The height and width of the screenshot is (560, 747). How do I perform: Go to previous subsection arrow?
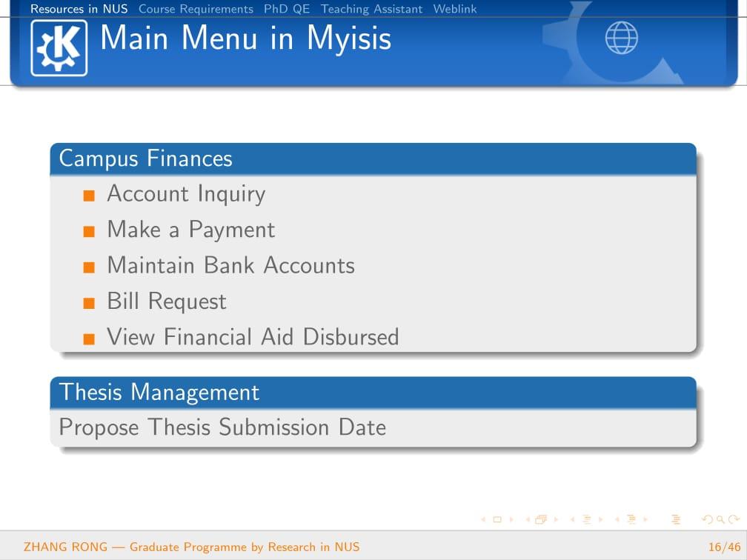(x=572, y=519)
